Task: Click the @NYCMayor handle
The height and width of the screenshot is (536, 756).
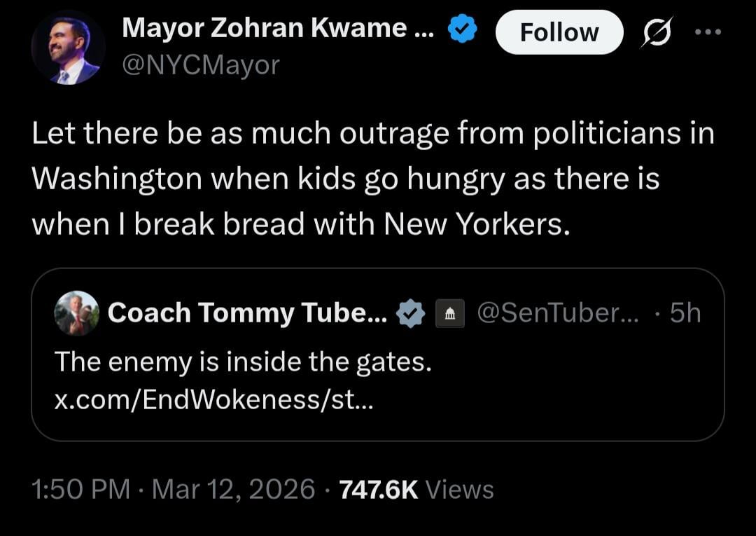Action: pyautogui.click(x=200, y=64)
